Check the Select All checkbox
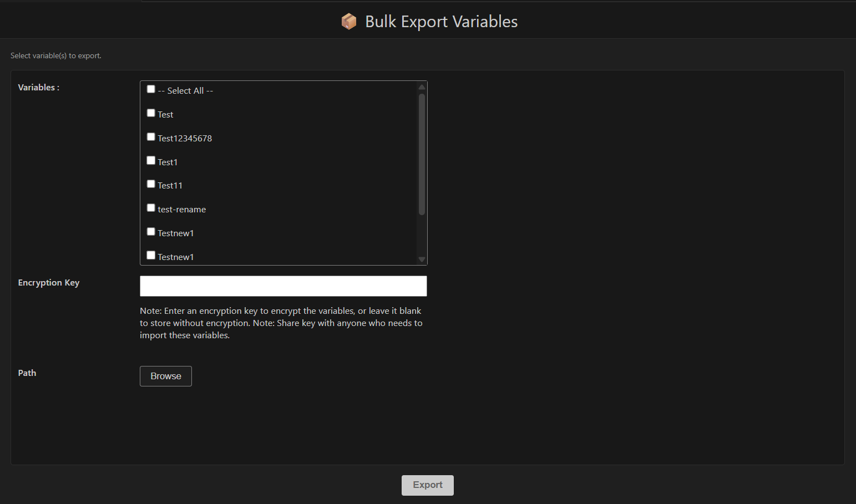Image resolution: width=856 pixels, height=504 pixels. [151, 89]
